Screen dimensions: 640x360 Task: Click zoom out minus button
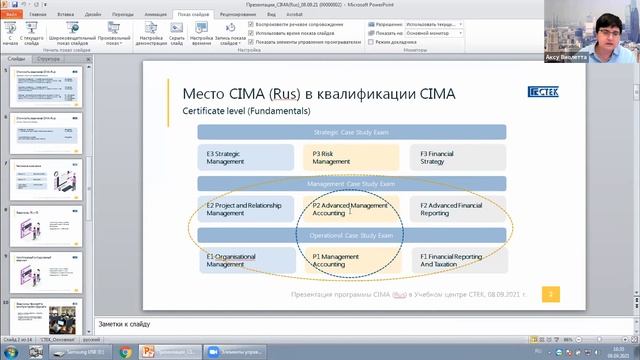579,340
